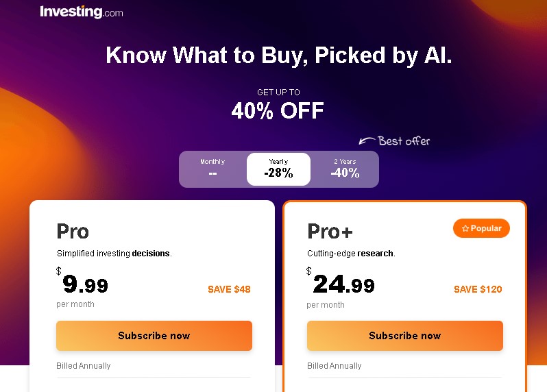Click the 40% OFF promotional text
The width and height of the screenshot is (547, 392).
278,110
